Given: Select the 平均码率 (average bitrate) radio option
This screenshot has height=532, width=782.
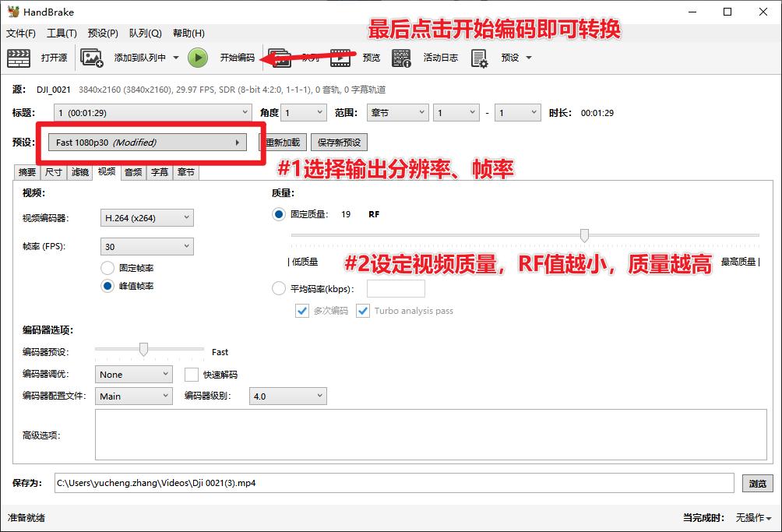Looking at the screenshot, I should click(x=279, y=287).
